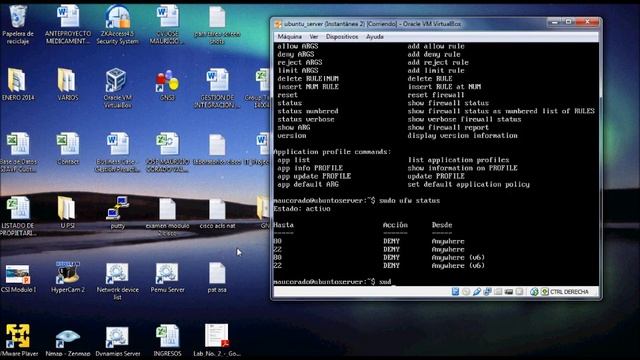Select the CSI Modulo I PowerPoint file
The height and width of the screenshot is (360, 640).
18,278
